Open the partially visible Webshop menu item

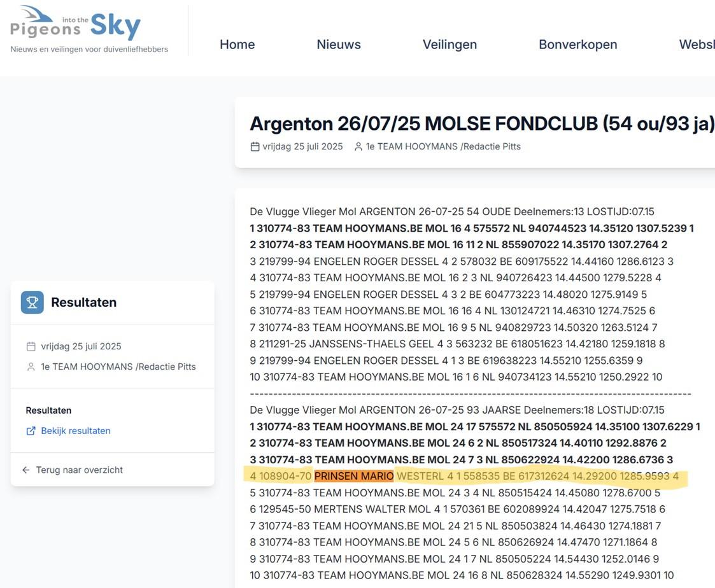(x=696, y=43)
